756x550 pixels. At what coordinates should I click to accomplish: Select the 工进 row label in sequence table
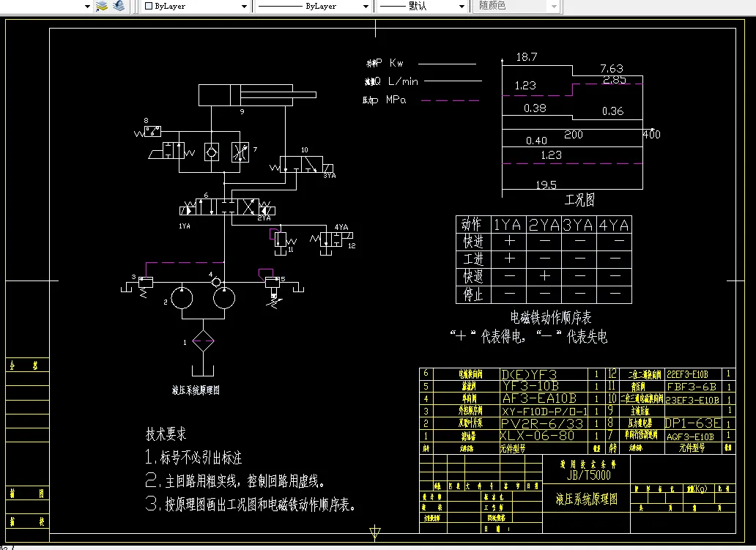(473, 259)
